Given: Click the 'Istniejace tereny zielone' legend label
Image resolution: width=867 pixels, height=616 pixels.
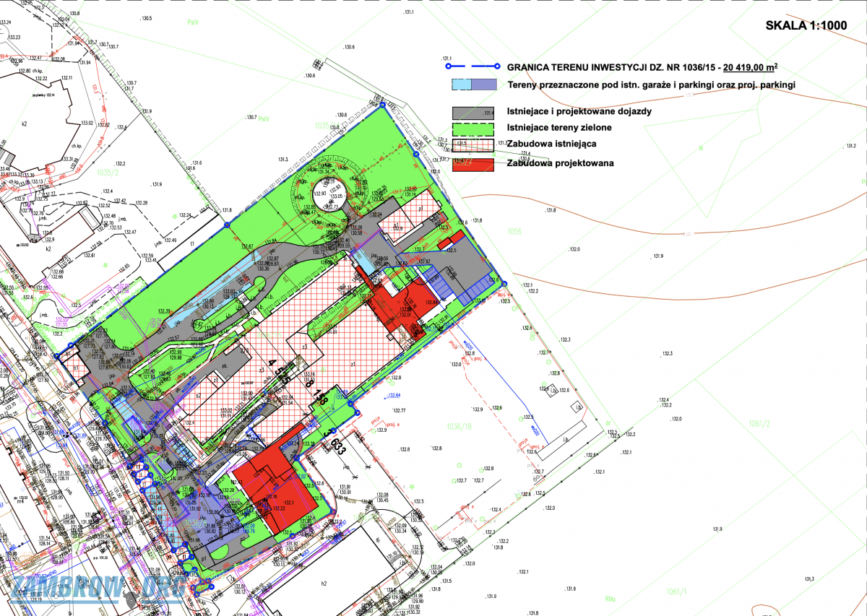Looking at the screenshot, I should click(x=560, y=128).
